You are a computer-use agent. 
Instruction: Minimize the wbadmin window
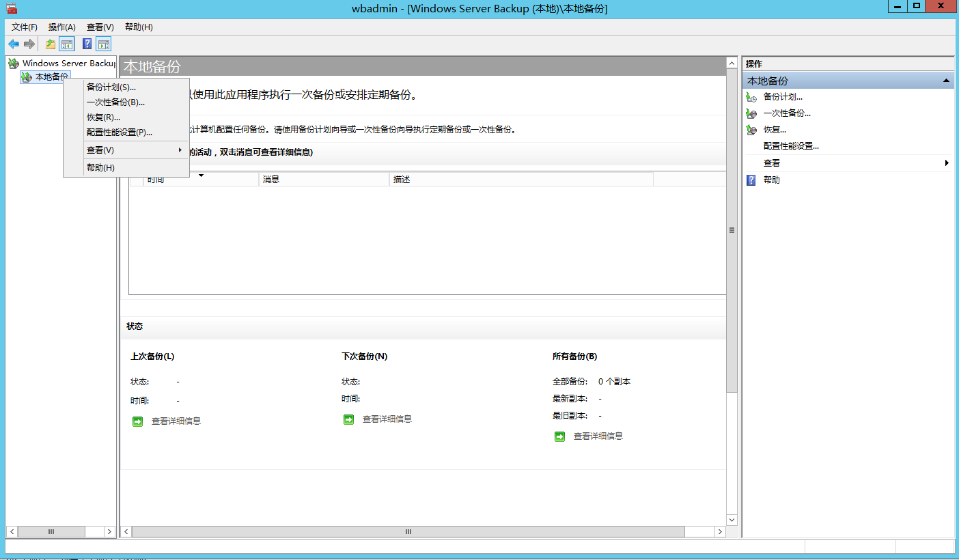point(898,6)
